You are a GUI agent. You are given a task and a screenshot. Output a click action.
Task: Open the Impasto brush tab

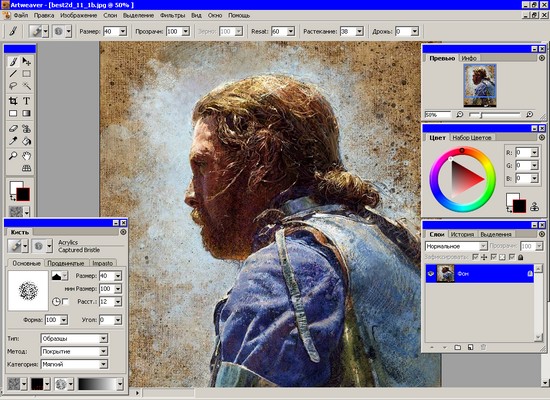tap(102, 263)
